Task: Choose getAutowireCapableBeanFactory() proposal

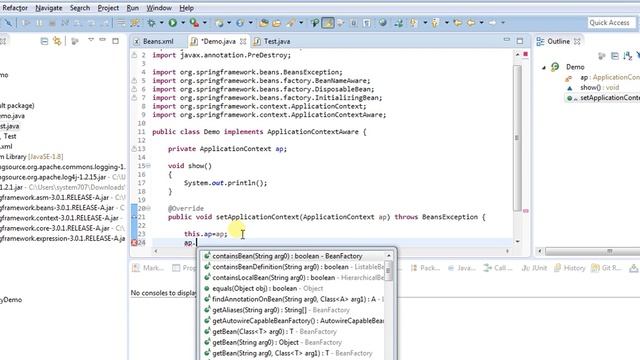Action: (294, 321)
